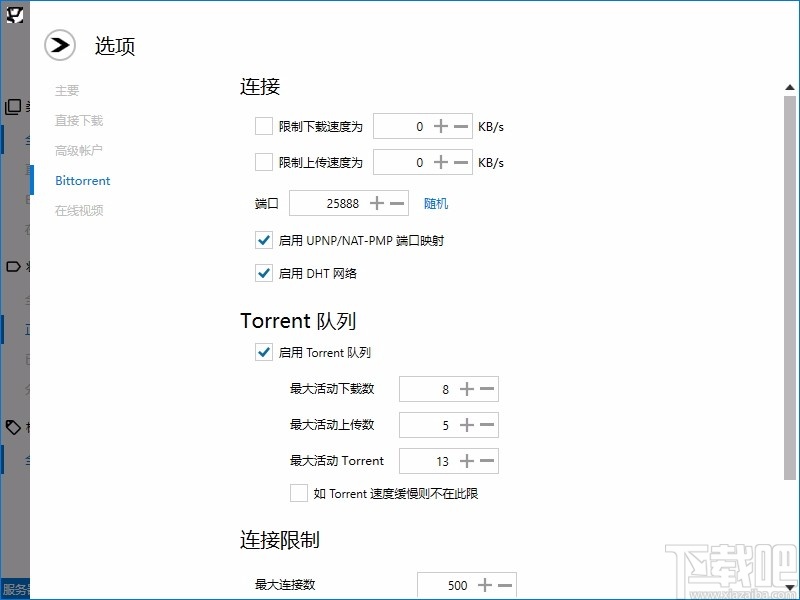This screenshot has width=800, height=600.
Task: Enable the 限制下载速度为 download limit checkbox
Action: (x=264, y=126)
